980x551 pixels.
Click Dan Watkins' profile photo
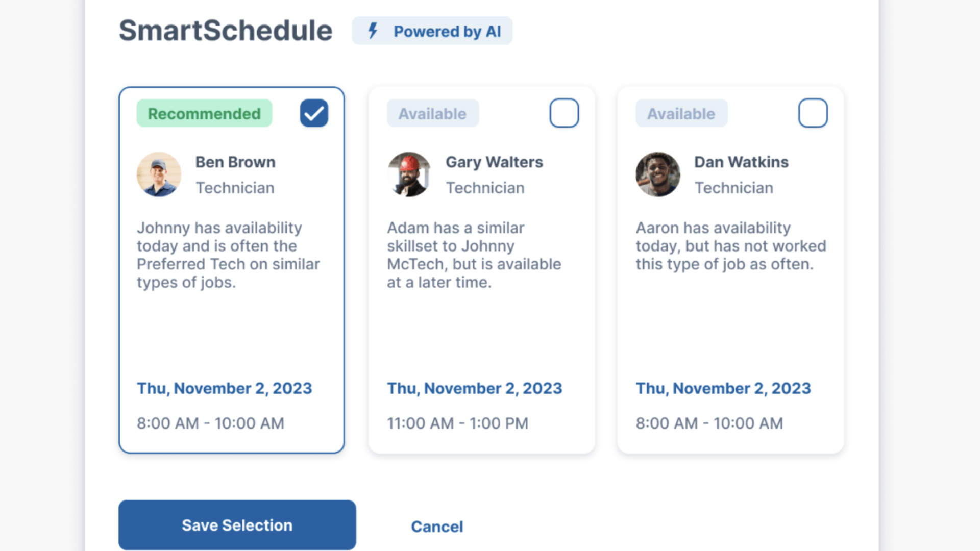pos(657,174)
